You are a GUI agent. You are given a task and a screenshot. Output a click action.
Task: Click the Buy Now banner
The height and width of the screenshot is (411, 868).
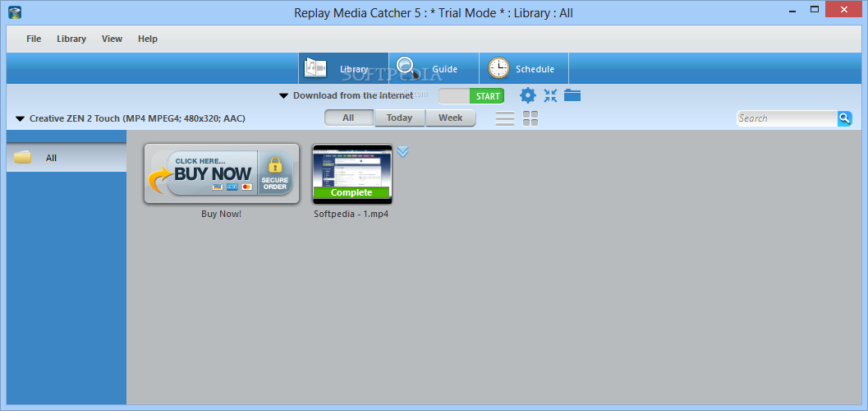[222, 174]
